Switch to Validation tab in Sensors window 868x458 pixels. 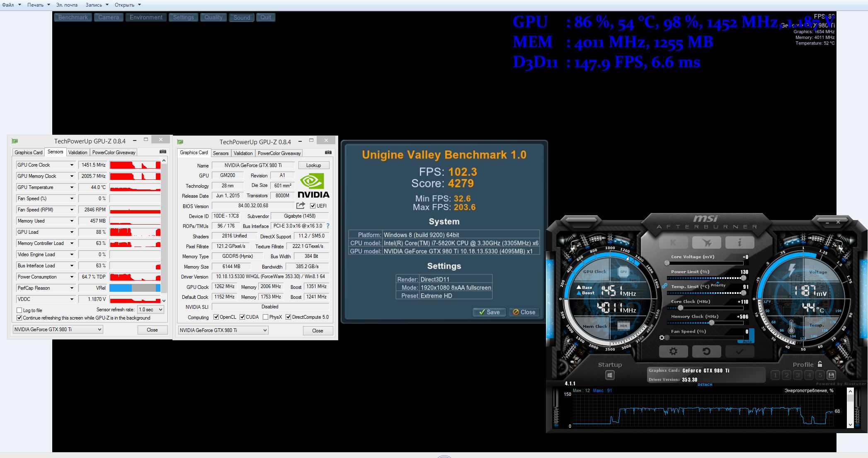tap(78, 152)
